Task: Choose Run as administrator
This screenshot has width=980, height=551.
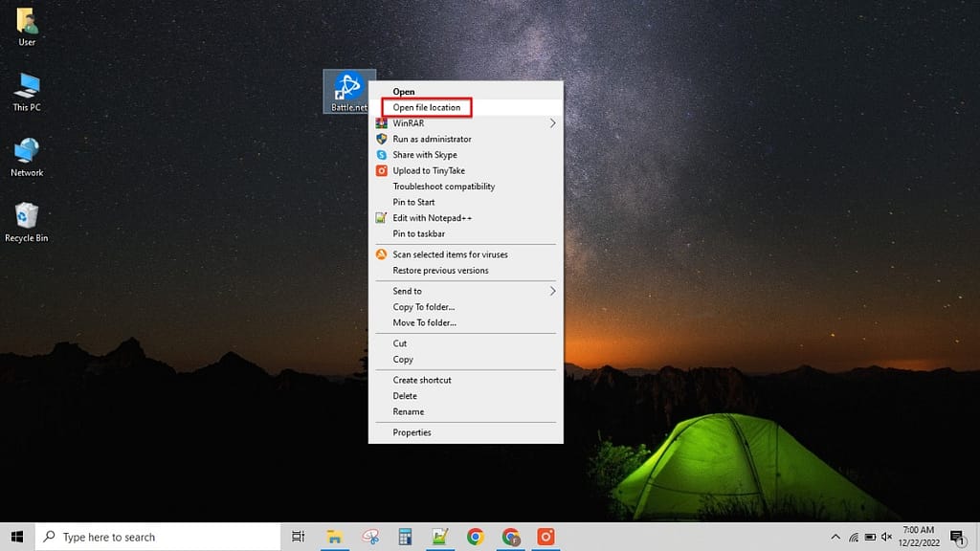Action: coord(466,139)
